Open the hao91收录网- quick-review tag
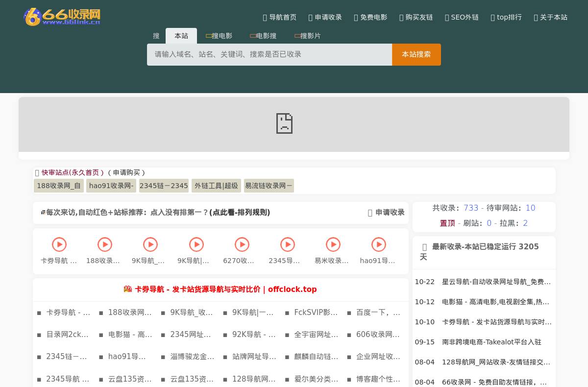The image size is (588, 387). (x=111, y=186)
